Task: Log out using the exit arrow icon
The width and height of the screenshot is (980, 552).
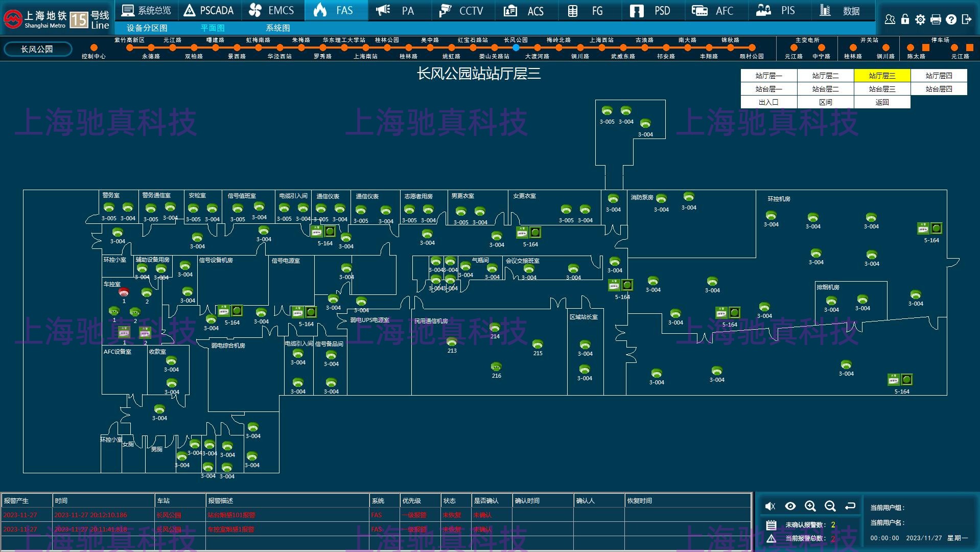Action: pos(966,19)
